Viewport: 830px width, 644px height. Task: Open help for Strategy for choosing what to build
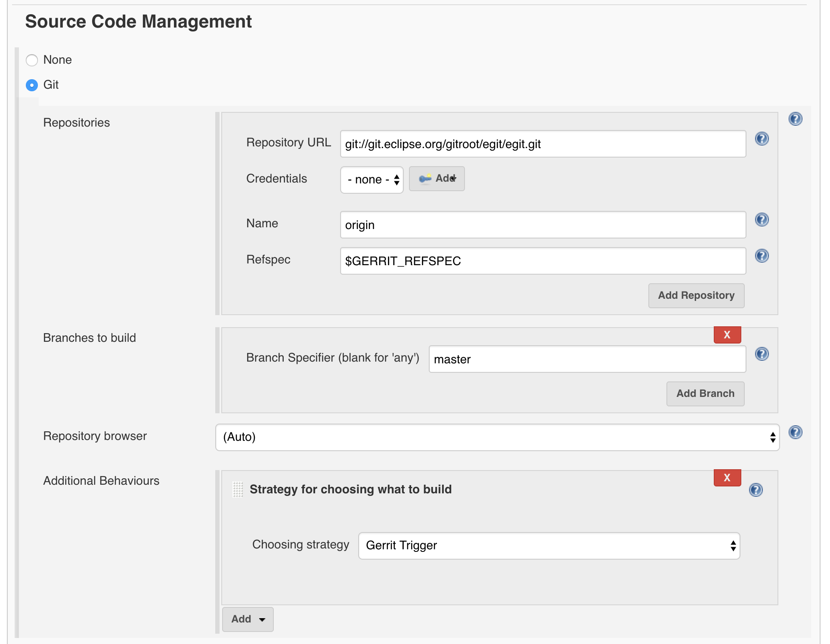(x=756, y=490)
